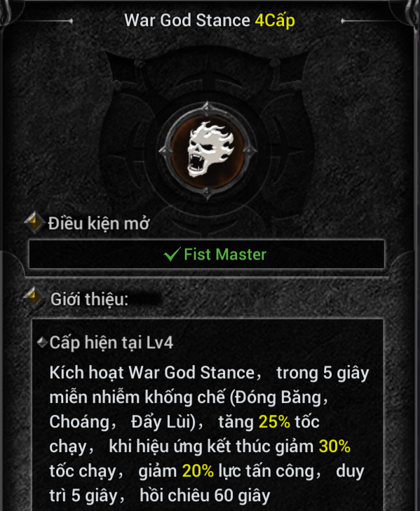Click the hồi chiêu 60 giây cooldown text
The width and height of the screenshot is (420, 511).
[x=205, y=496]
